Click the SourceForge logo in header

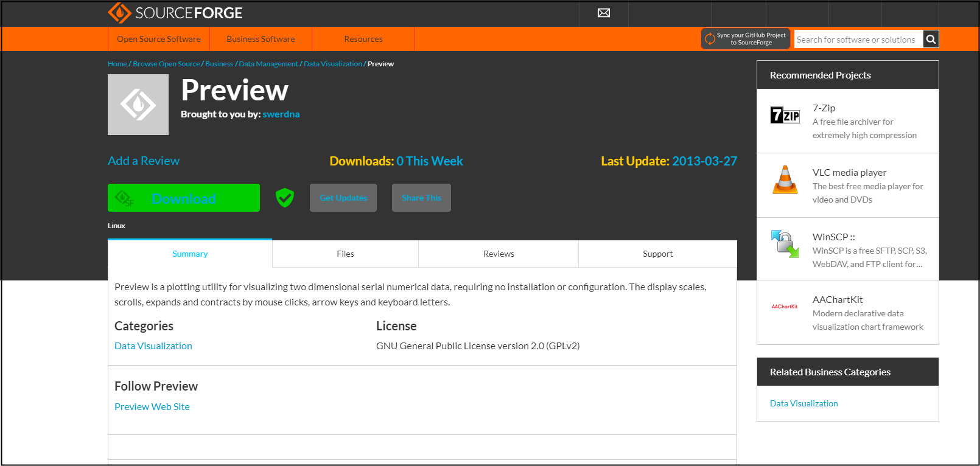pyautogui.click(x=175, y=13)
